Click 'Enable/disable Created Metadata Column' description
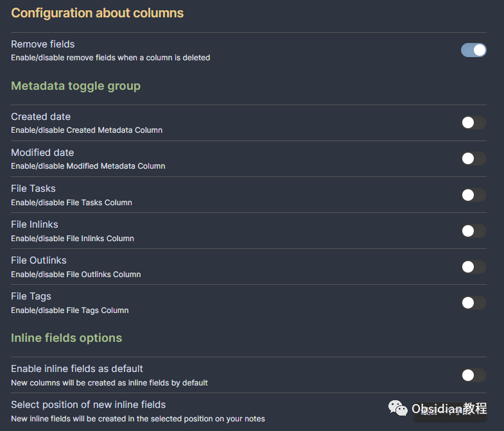504x431 pixels. [87, 130]
